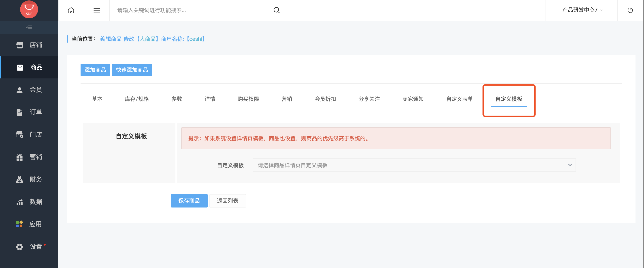The image size is (644, 268).
Task: Click the 数据 sidebar label
Action: coord(36,202)
